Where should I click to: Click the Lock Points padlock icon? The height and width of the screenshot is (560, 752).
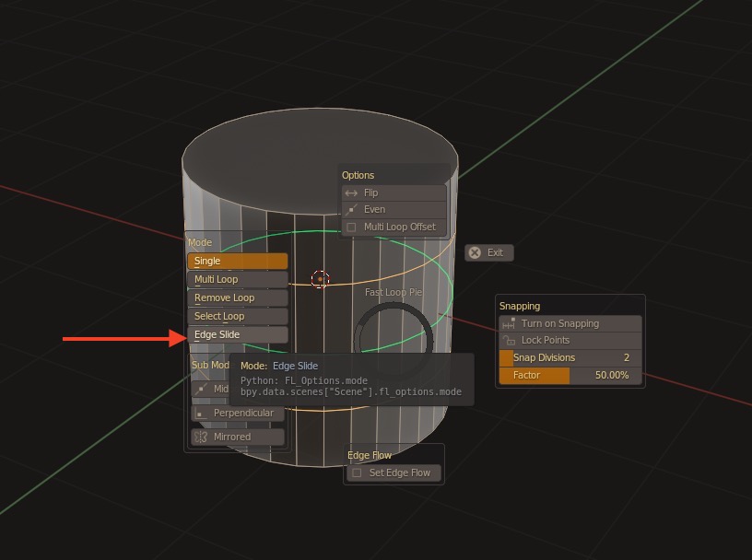point(509,341)
